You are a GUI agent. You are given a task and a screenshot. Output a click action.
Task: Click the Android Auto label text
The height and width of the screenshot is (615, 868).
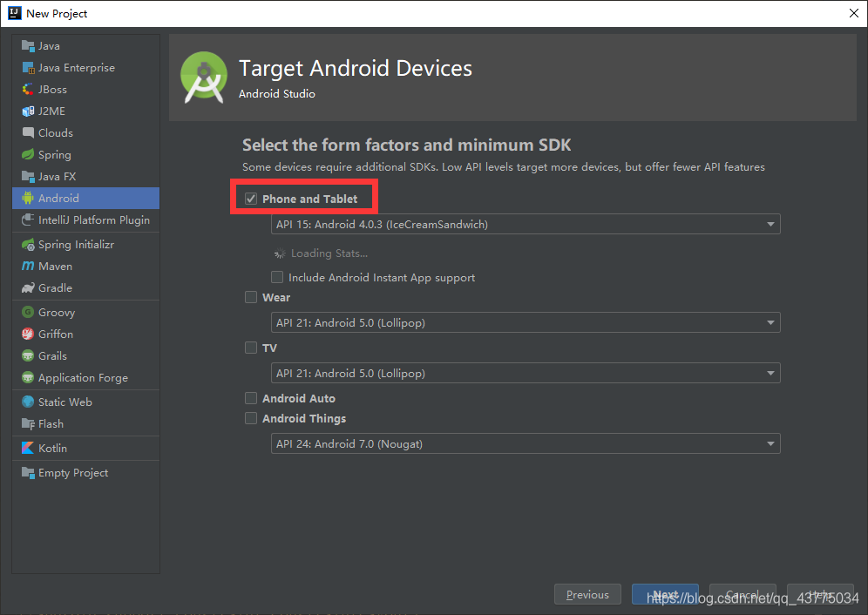(x=299, y=398)
